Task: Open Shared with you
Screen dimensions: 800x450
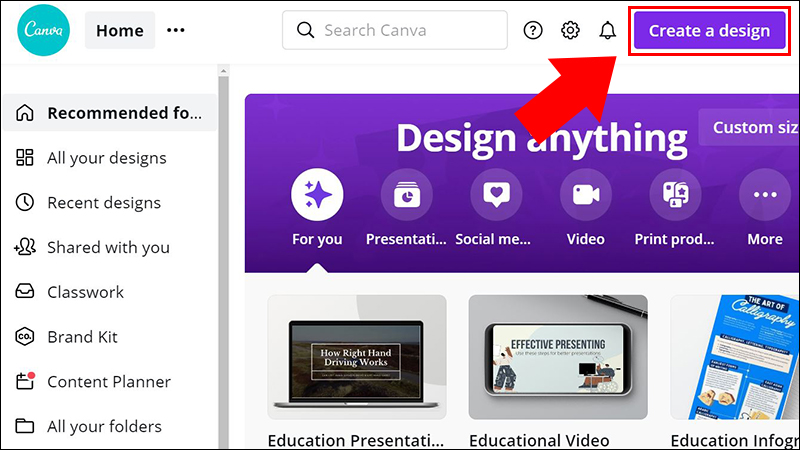Action: (108, 247)
